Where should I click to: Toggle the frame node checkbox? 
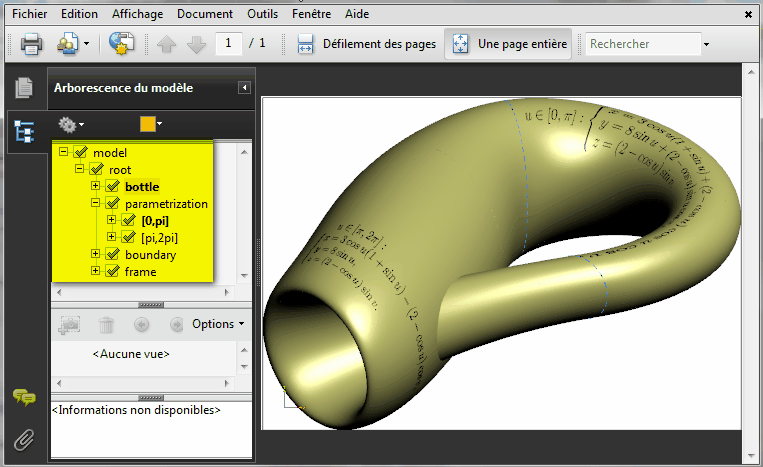(112, 271)
